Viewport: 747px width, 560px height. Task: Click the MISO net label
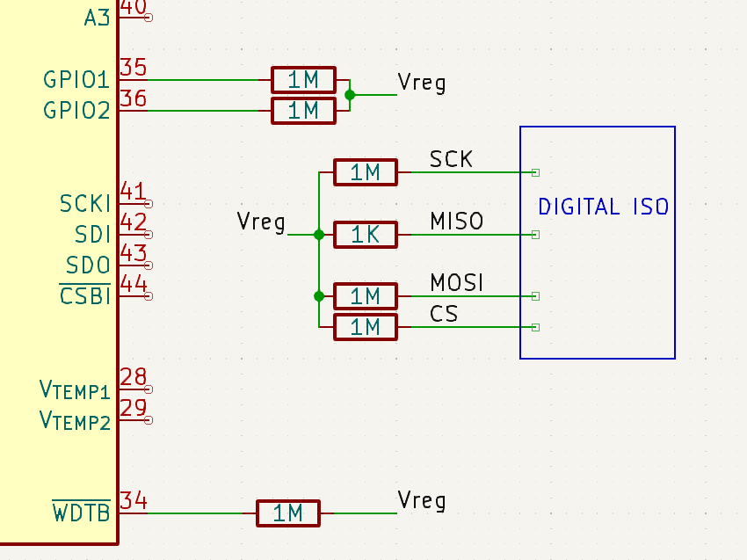point(456,222)
